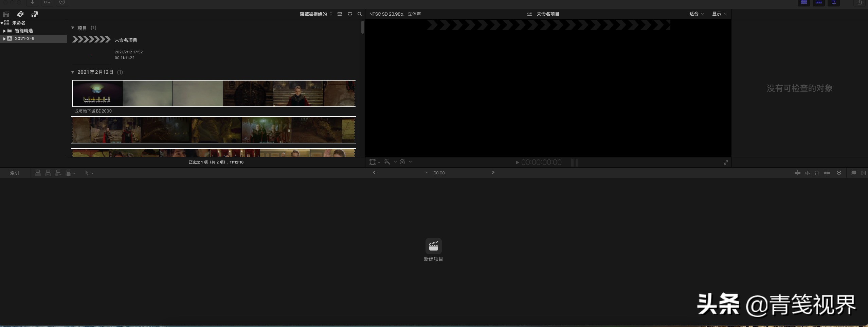868x327 pixels.
Task: Toggle the browser panel visibility button
Action: coord(804,3)
